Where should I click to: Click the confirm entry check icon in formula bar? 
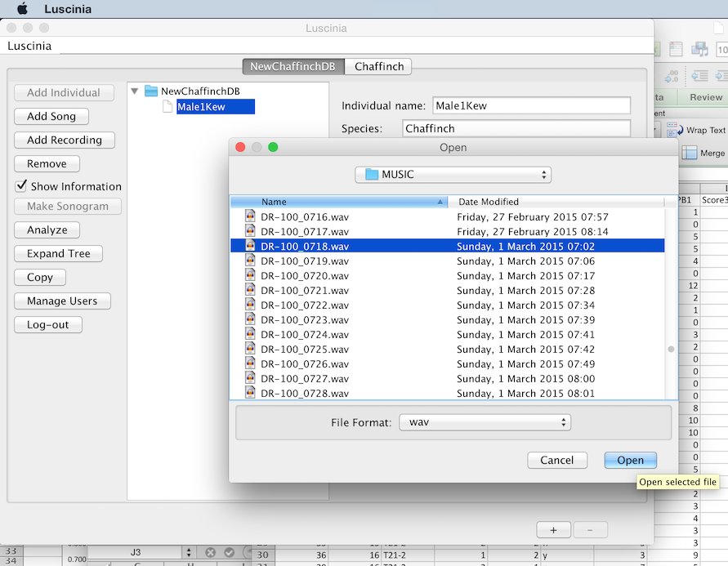tap(230, 552)
